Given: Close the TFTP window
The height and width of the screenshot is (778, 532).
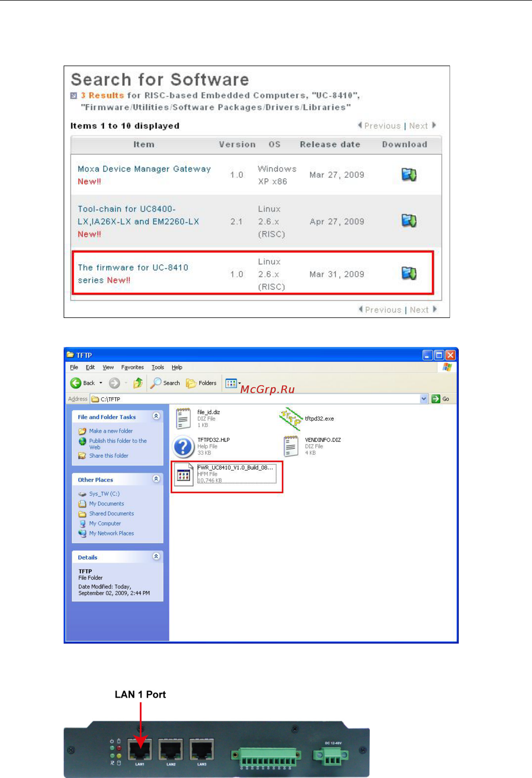Looking at the screenshot, I should tap(450, 355).
